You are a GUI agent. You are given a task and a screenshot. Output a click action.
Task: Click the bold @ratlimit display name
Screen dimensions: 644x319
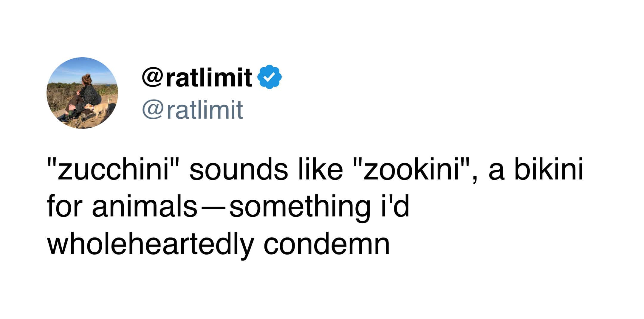pyautogui.click(x=197, y=77)
